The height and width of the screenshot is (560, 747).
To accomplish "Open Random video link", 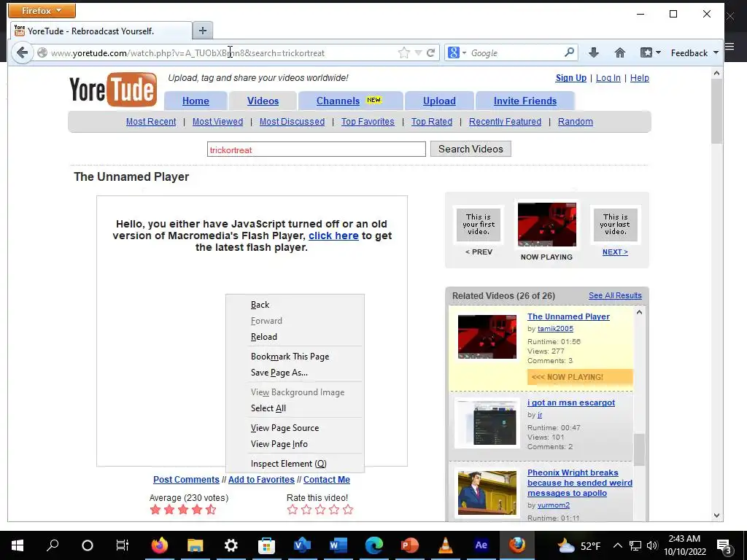I will tap(576, 122).
